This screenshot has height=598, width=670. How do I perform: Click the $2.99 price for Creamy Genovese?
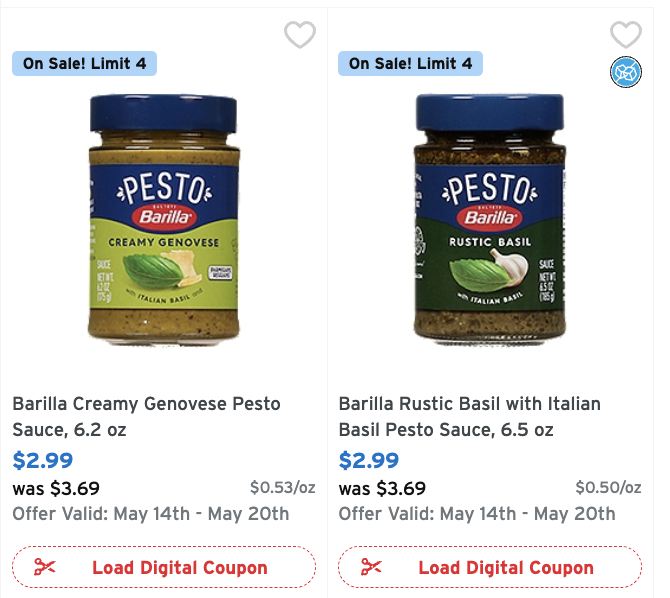[x=42, y=461]
